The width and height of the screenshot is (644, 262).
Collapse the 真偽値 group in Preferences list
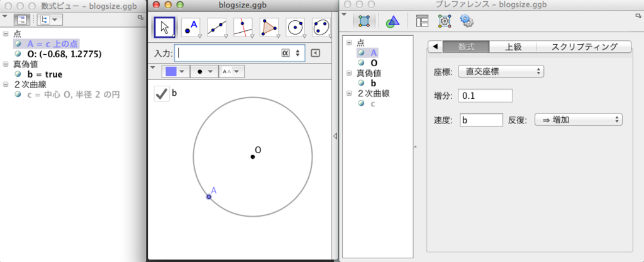[349, 73]
